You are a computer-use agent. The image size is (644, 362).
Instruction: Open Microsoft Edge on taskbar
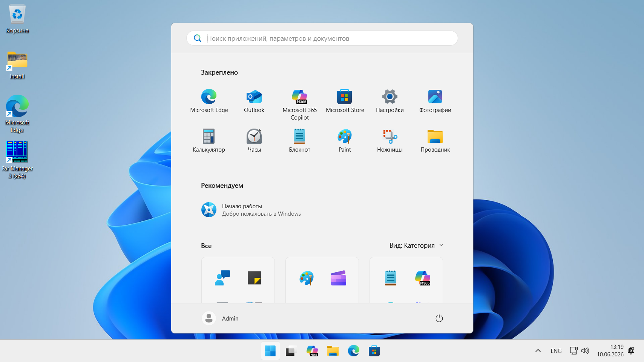coord(353,351)
